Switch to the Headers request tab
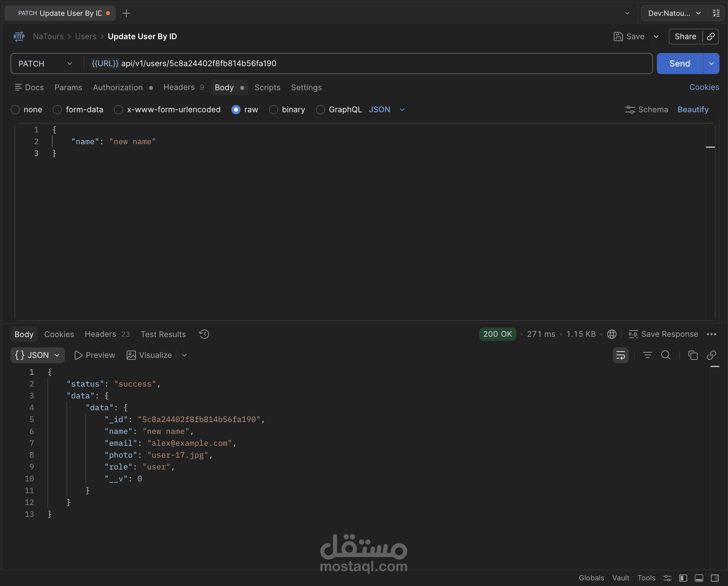 tap(179, 88)
